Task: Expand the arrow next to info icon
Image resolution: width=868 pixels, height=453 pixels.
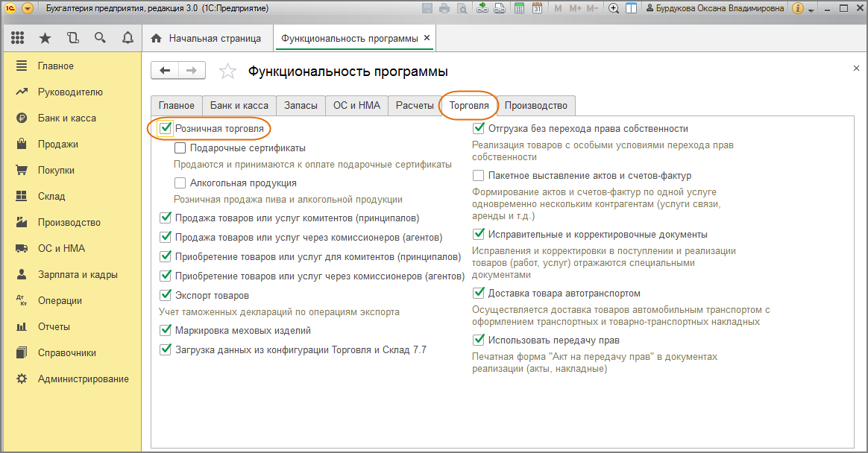Action: [x=811, y=10]
